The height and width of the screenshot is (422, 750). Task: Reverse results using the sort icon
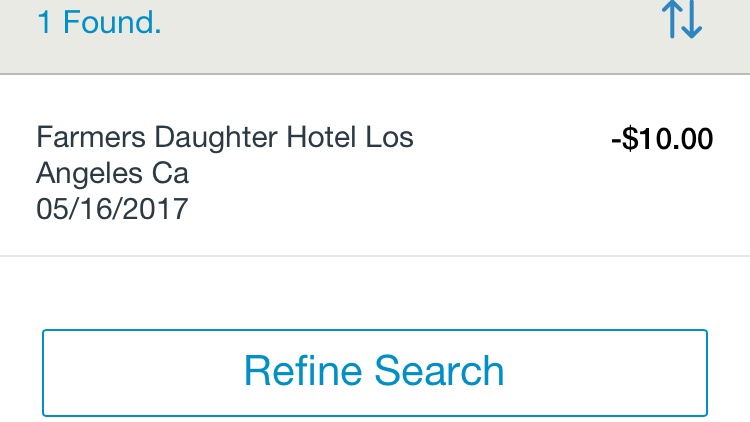(682, 19)
